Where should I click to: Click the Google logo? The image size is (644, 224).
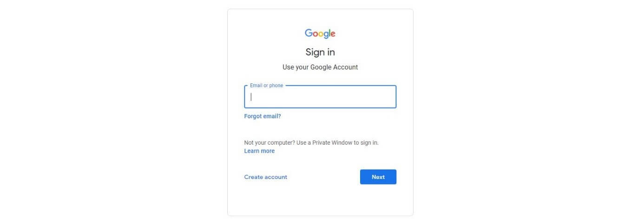(x=320, y=33)
